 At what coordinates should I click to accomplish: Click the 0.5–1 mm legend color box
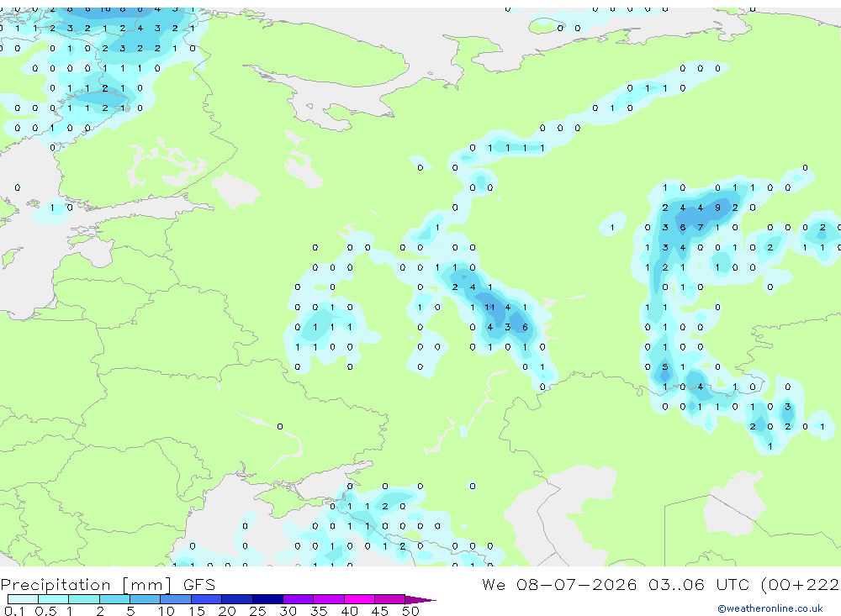click(53, 599)
